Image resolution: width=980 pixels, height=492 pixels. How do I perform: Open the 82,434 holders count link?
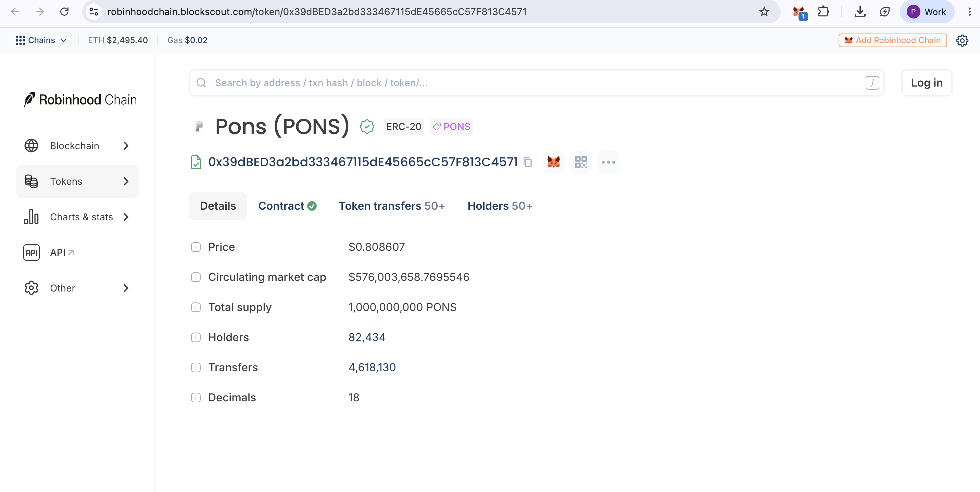click(367, 337)
